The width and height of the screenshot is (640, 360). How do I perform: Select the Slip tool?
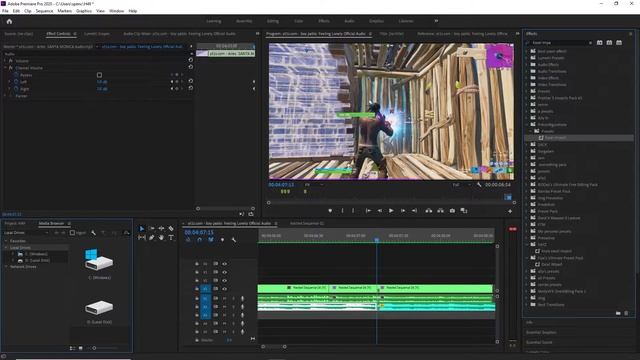click(142, 238)
